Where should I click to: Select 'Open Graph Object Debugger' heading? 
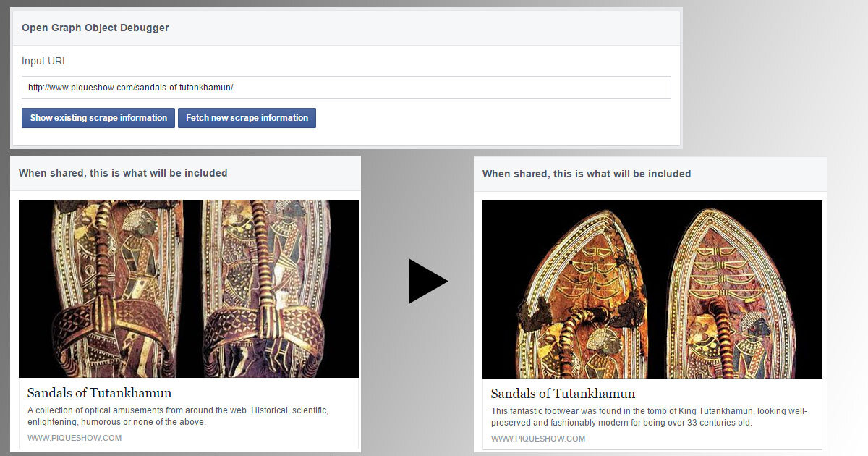coord(95,28)
